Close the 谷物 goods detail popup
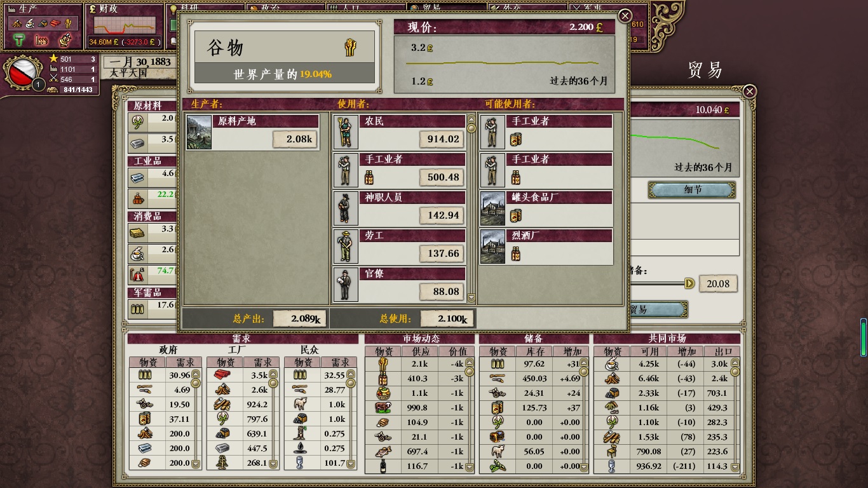868x488 pixels. pos(625,16)
